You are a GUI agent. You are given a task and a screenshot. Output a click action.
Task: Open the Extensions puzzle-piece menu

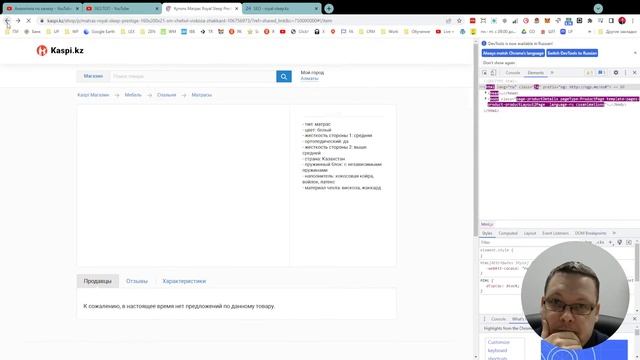pos(590,20)
